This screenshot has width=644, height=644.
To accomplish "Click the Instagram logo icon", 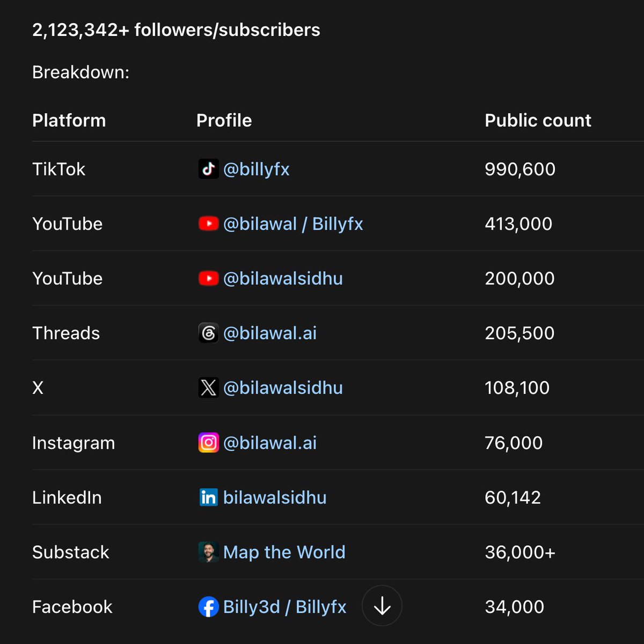I will pos(208,443).
